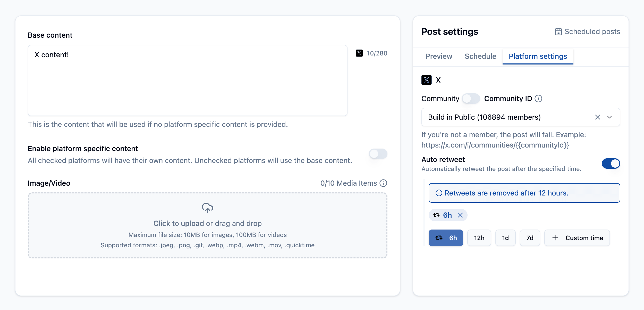Clear the selected Build in Public community
644x310 pixels.
[x=598, y=117]
